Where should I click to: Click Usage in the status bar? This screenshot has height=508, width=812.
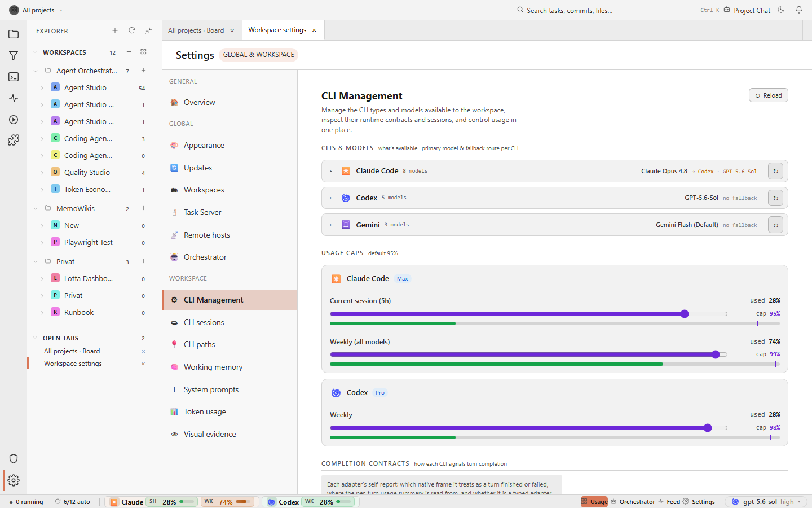[x=594, y=502]
